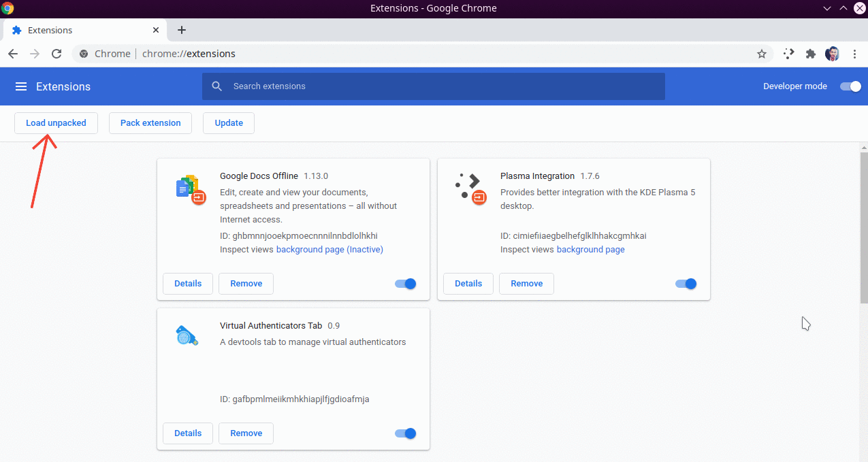Open the Chrome profile avatar
The width and height of the screenshot is (868, 462).
[832, 54]
